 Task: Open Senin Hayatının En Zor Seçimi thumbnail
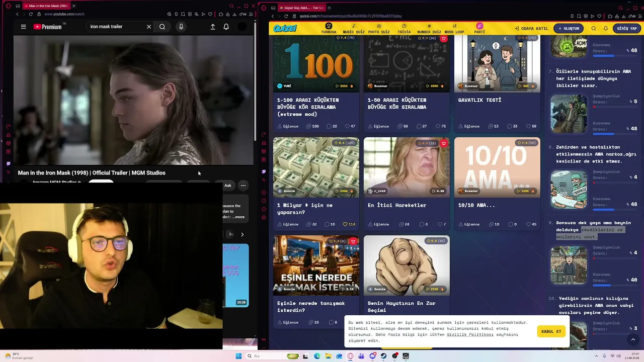point(407,265)
